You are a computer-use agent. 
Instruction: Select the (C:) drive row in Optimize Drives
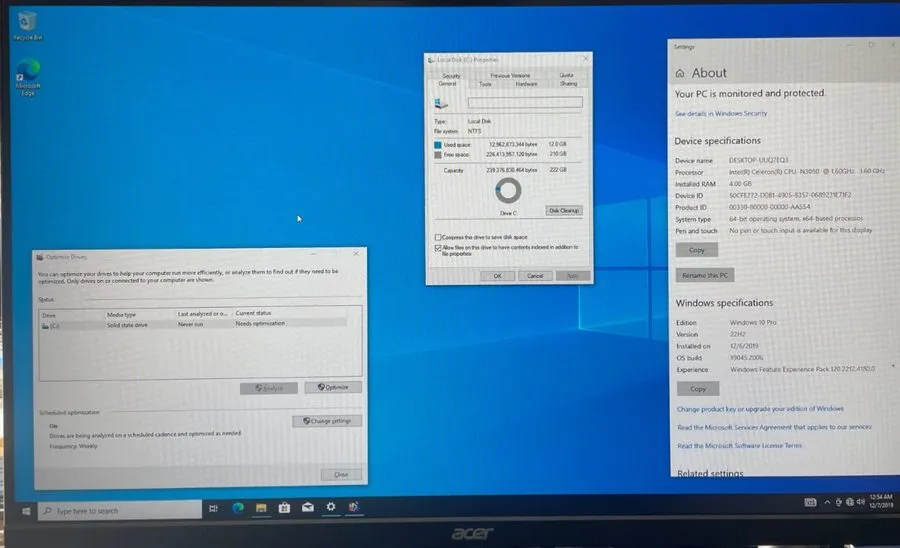192,325
